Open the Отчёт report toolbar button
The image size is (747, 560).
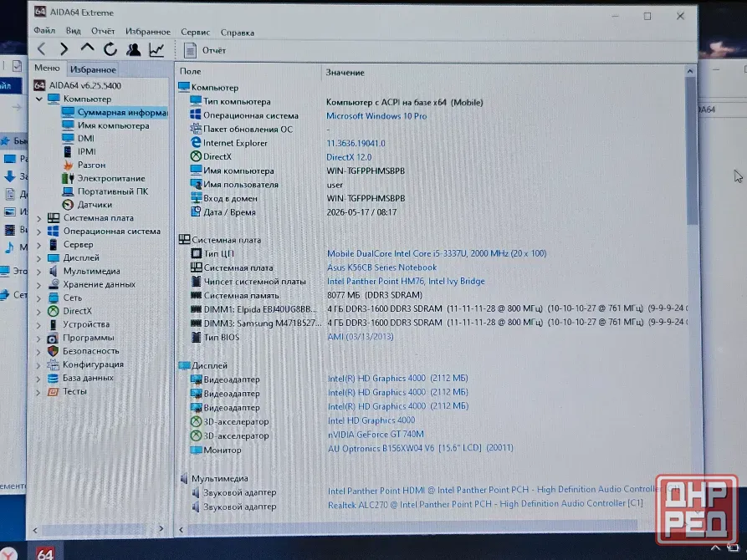(204, 50)
